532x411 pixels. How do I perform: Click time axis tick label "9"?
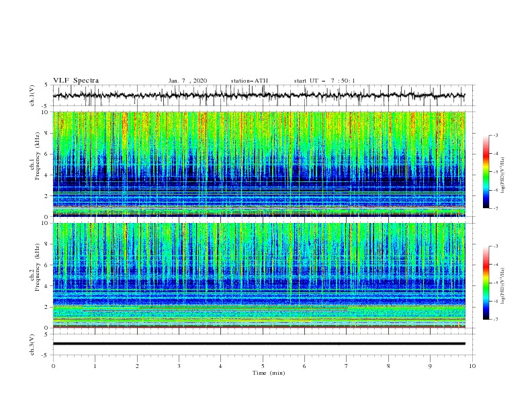(430, 366)
